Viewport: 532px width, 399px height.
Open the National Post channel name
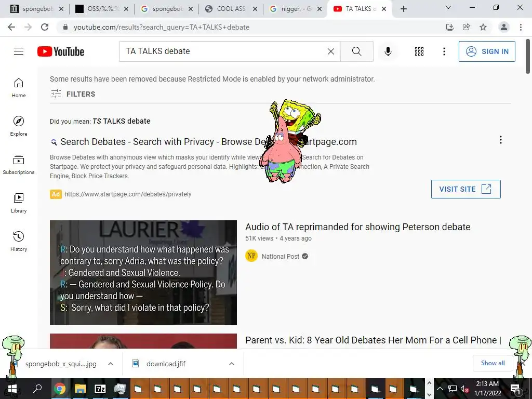[x=280, y=257]
